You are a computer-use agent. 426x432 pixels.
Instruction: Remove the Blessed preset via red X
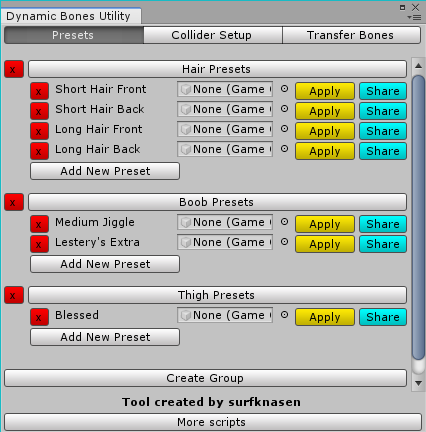pos(39,317)
